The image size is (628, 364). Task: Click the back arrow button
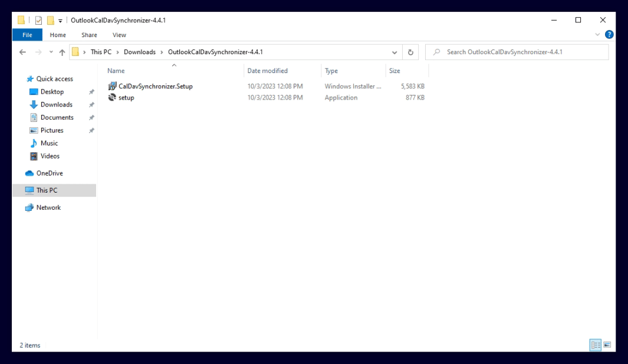pyautogui.click(x=22, y=52)
